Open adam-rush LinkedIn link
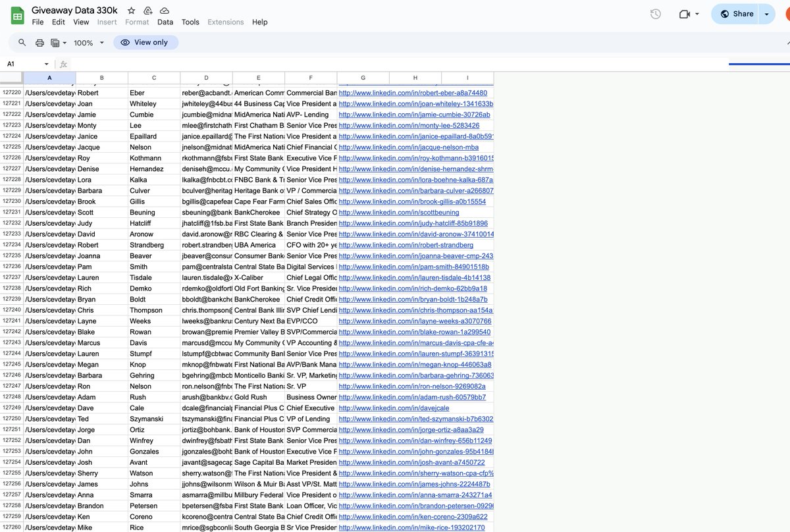Image resolution: width=790 pixels, height=532 pixels. tap(412, 397)
